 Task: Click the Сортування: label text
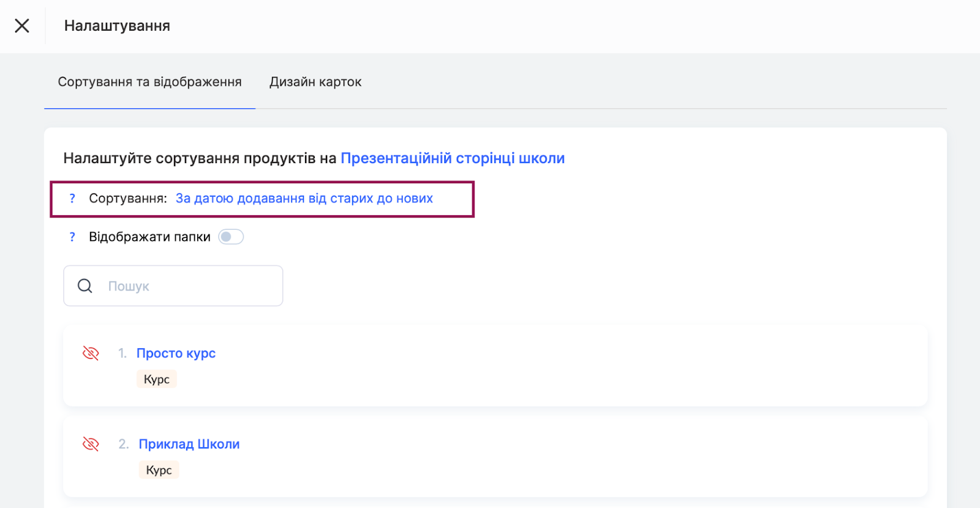pyautogui.click(x=127, y=199)
